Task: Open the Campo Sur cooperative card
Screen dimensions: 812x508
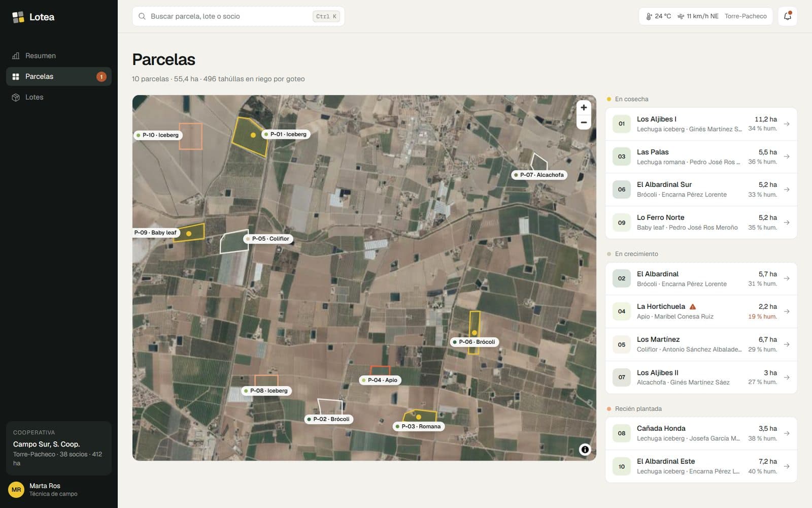Action: point(59,448)
